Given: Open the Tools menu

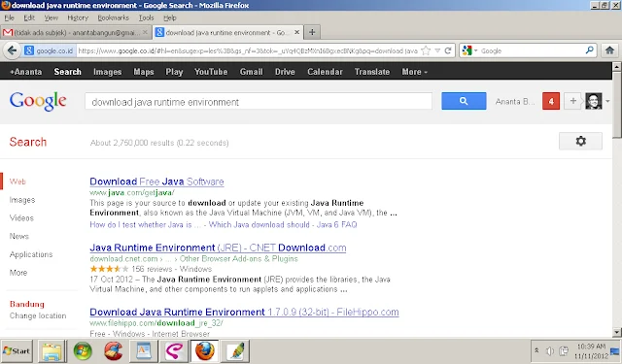Looking at the screenshot, I should coord(146,17).
